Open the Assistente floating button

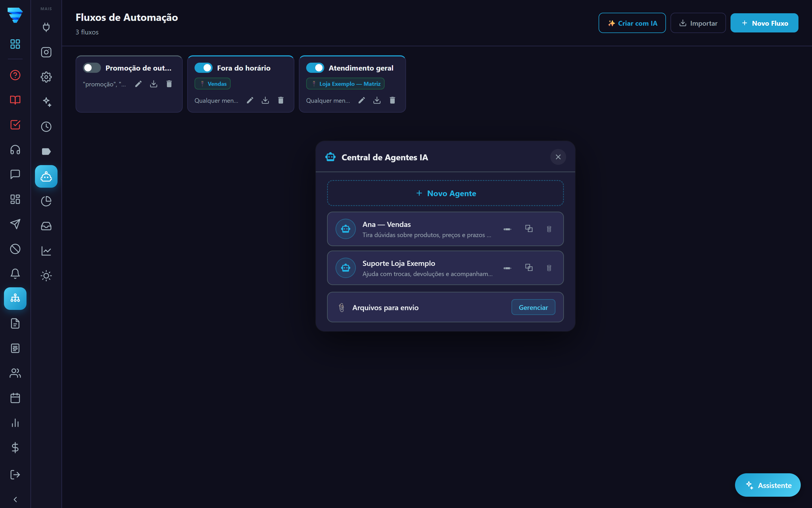[767, 485]
